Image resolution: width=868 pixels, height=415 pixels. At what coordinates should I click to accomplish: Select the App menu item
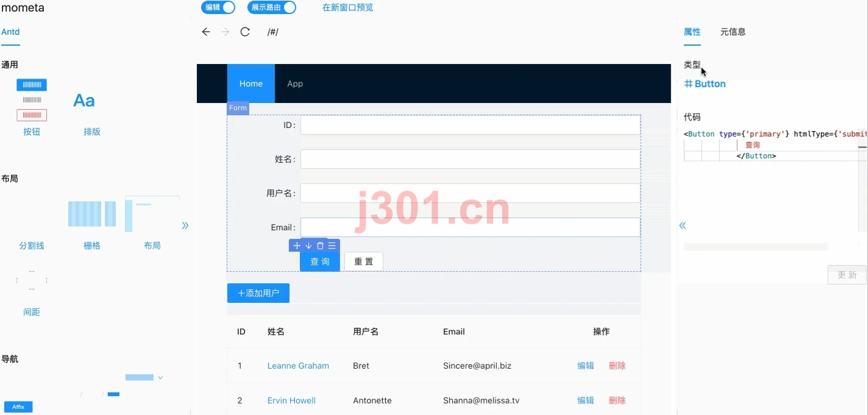point(295,83)
